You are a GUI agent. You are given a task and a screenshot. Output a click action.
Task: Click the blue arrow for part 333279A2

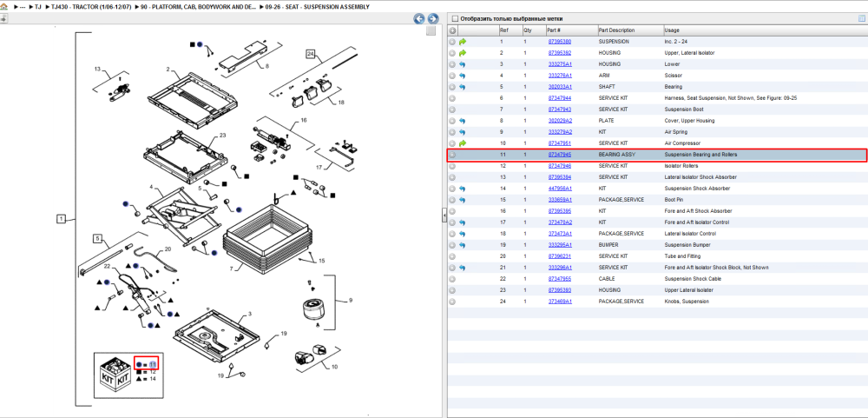point(463,132)
